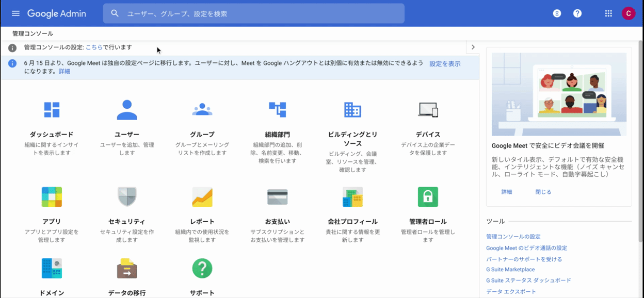Viewport: 644px width, 298px height.
Task: Collapse the right side panel chevron
Action: tap(473, 47)
